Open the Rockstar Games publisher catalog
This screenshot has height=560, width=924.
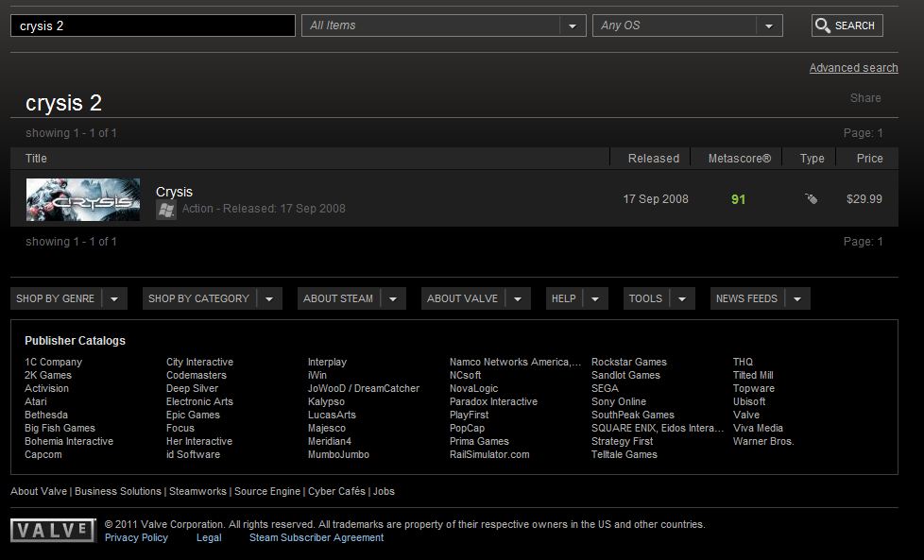[x=629, y=362]
